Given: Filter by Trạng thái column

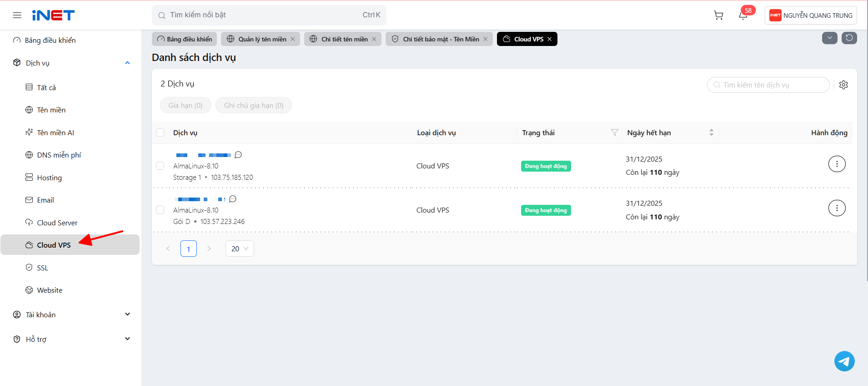Looking at the screenshot, I should tap(614, 132).
